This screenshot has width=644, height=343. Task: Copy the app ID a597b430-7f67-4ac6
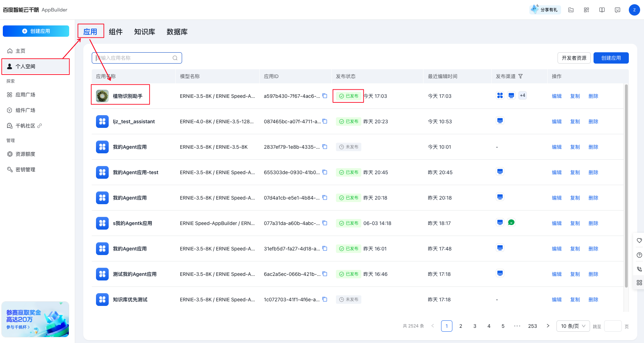click(325, 96)
